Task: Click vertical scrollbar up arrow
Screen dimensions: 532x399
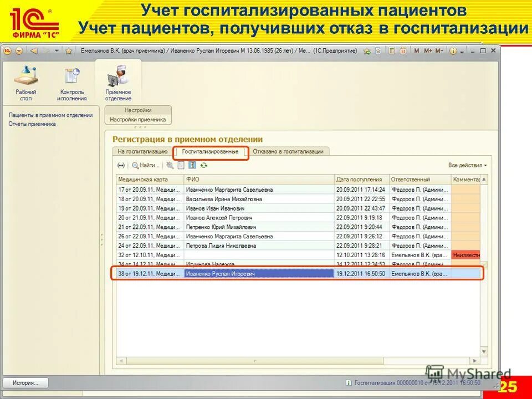Action: click(x=484, y=180)
